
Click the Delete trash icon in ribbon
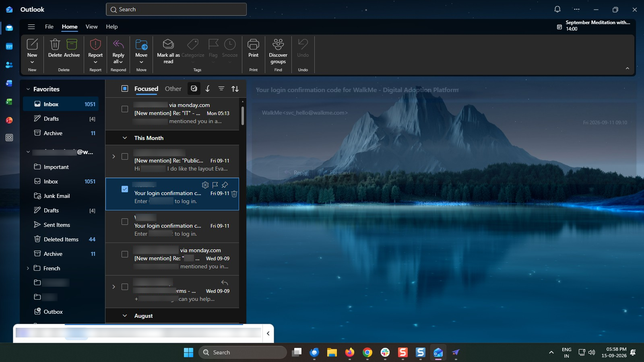[x=55, y=44]
